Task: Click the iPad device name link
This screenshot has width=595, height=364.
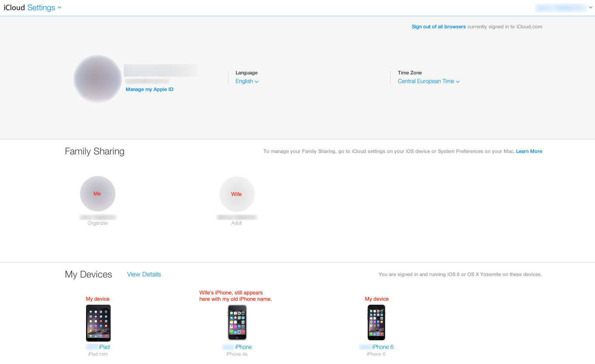Action: click(x=98, y=347)
